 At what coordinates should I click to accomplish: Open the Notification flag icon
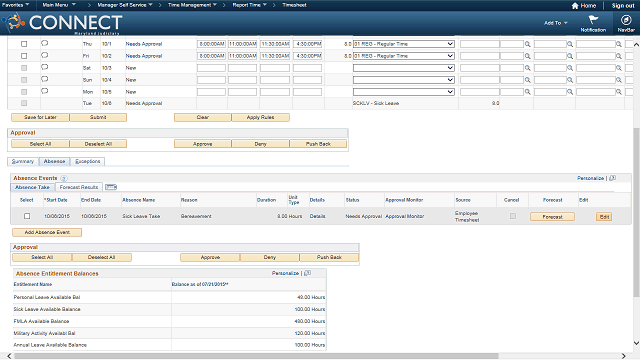coord(593,20)
